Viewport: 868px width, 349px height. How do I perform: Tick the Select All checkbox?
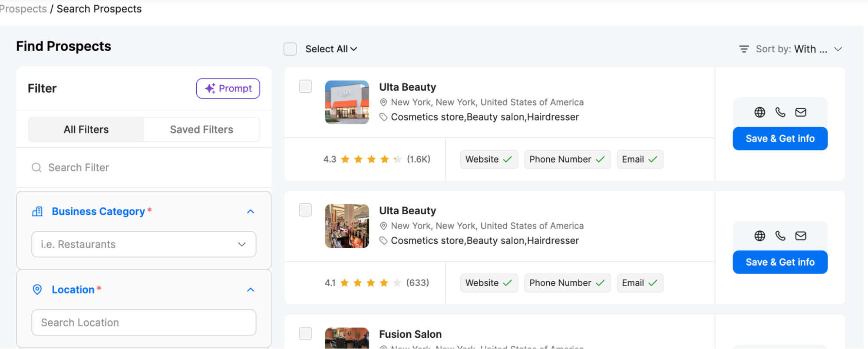point(290,49)
